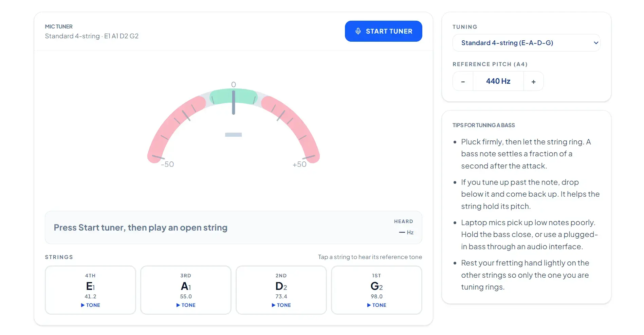Image resolution: width=644 pixels, height=335 pixels.
Task: Select the 2nd string D2 card
Action: (281, 290)
